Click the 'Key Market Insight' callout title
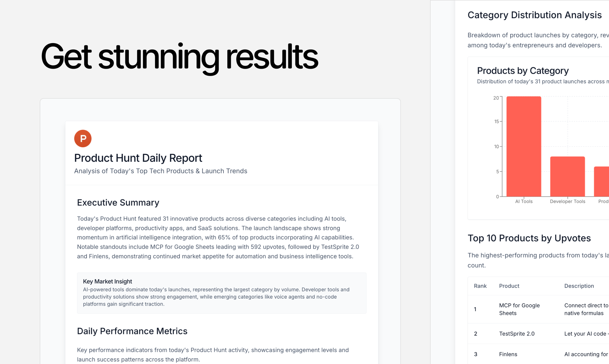This screenshot has height=364, width=609. point(107,281)
